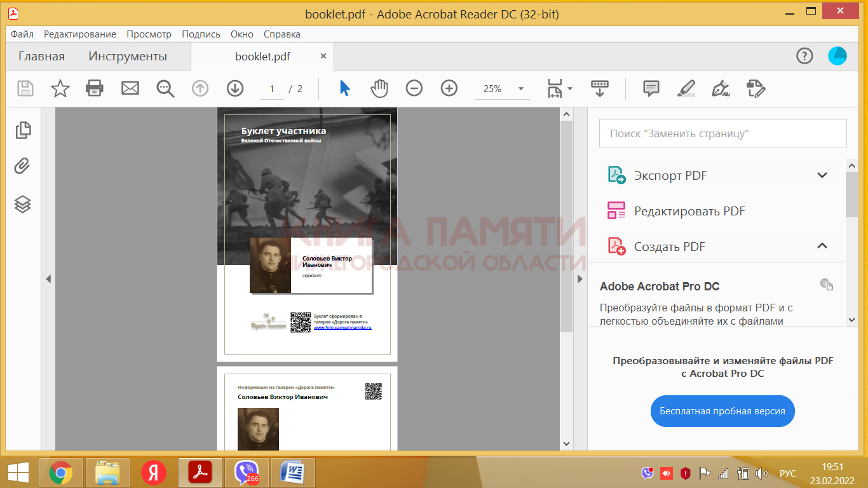Click the soldier portrait on page one

click(x=270, y=266)
